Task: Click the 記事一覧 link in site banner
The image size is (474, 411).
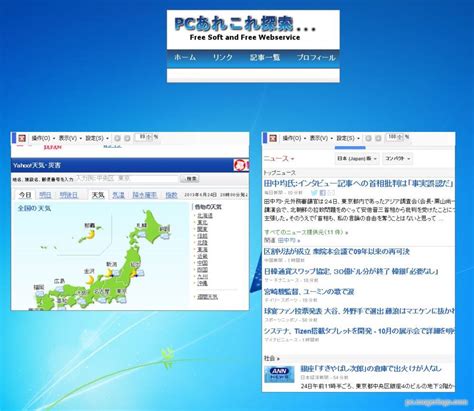Action: pos(265,57)
